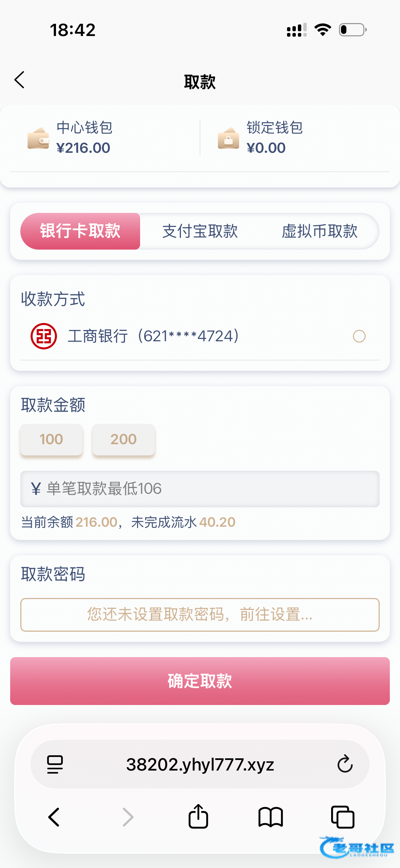This screenshot has width=400, height=868.
Task: Choose the 200 quick amount button
Action: pyautogui.click(x=123, y=439)
